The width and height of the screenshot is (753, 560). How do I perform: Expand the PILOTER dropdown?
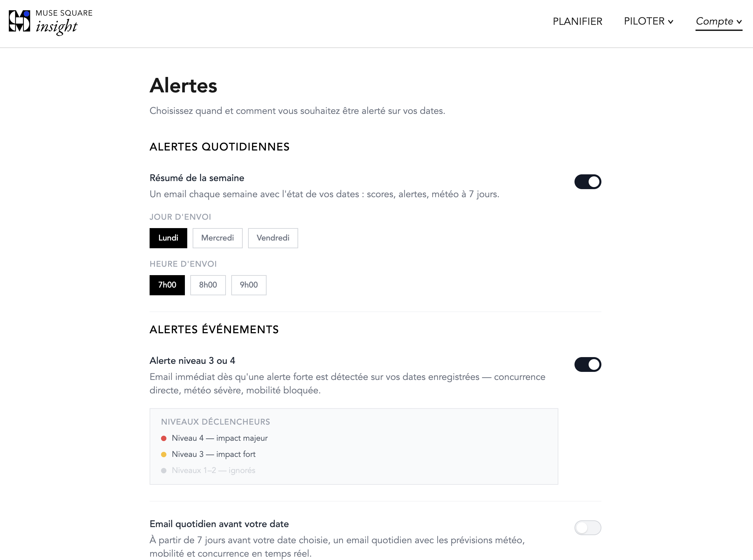coord(648,21)
